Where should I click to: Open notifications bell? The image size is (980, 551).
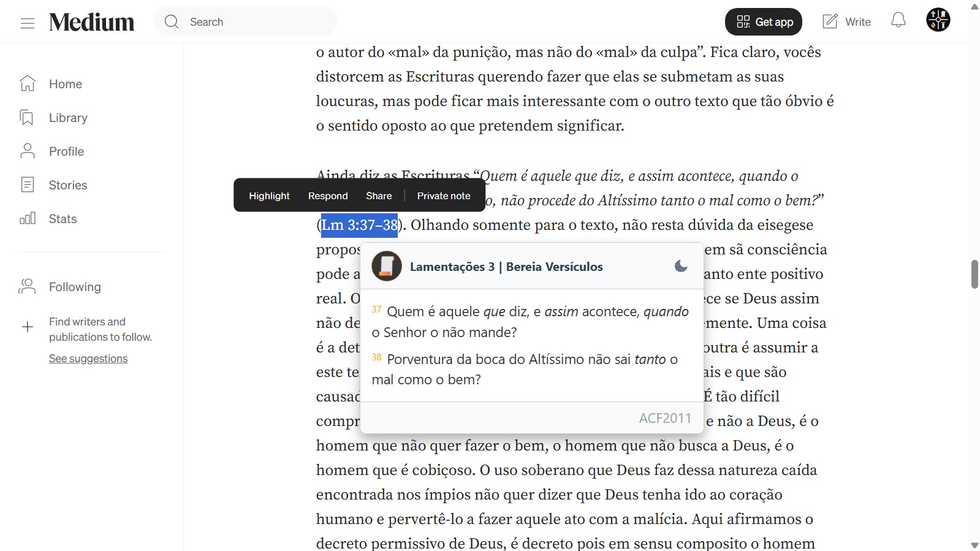(898, 21)
